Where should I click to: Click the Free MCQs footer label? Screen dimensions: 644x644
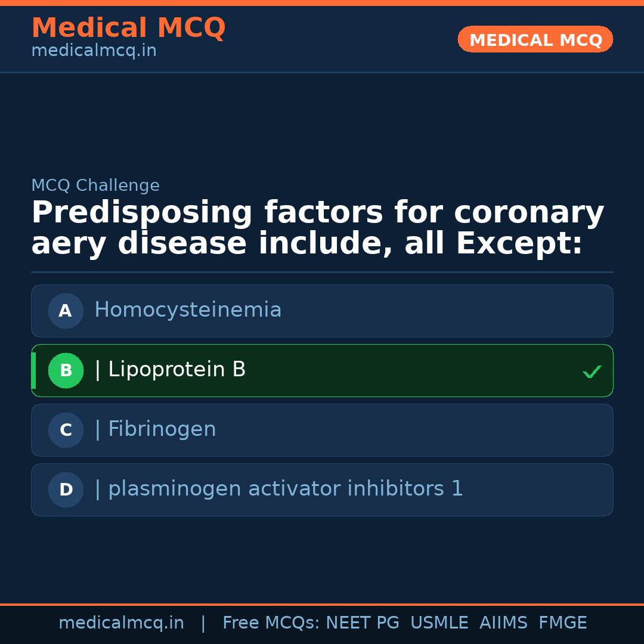pos(271,623)
